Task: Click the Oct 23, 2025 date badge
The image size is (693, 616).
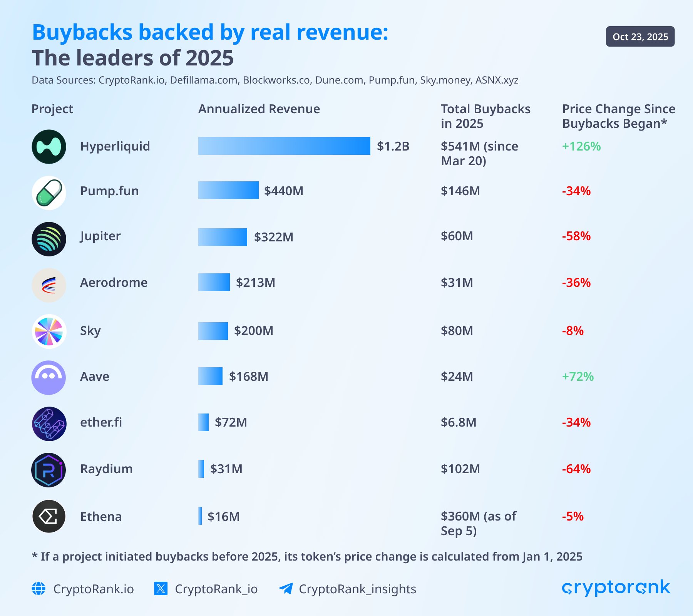Action: coord(640,37)
